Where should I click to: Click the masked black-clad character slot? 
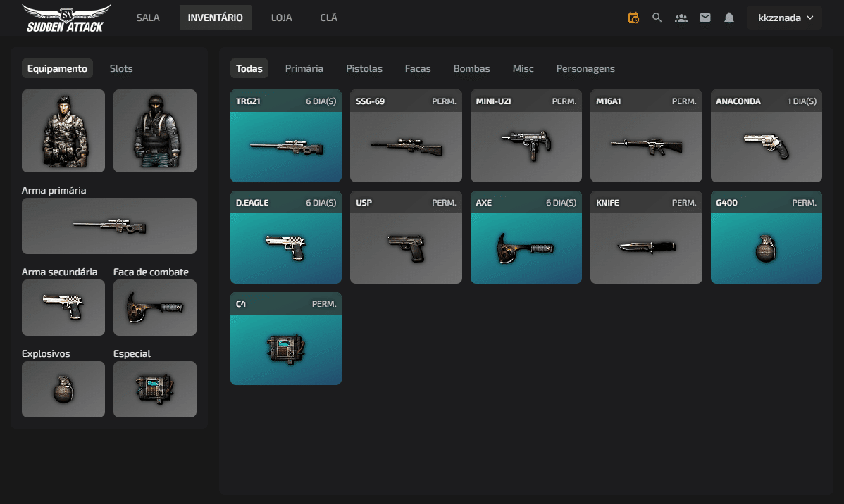tap(154, 131)
